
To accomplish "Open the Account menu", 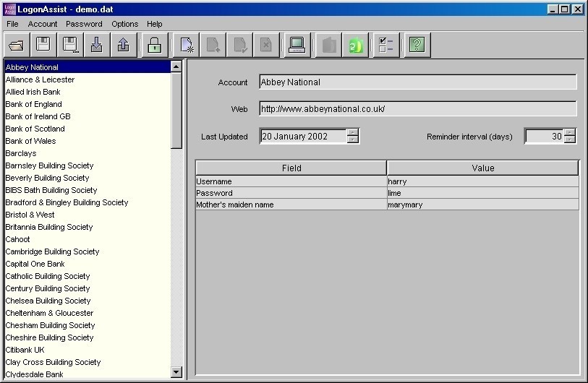I will (x=43, y=24).
